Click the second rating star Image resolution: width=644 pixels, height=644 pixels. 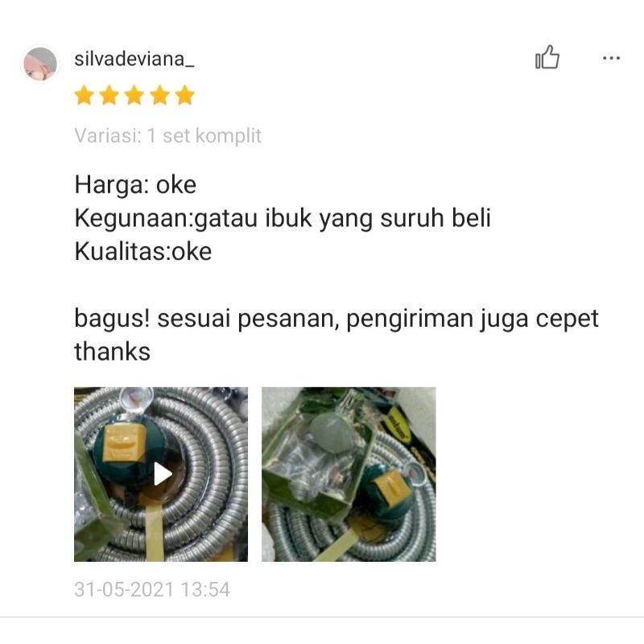click(109, 95)
